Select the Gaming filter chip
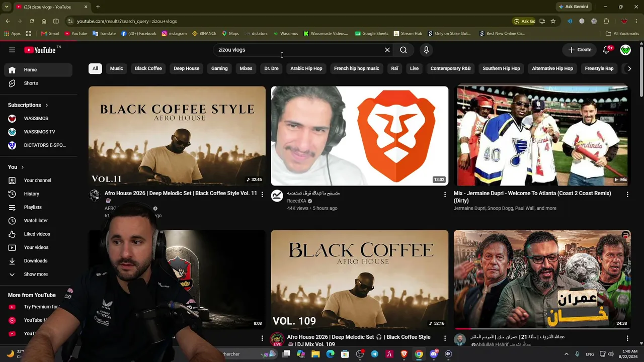The height and width of the screenshot is (362, 644). 219,68
